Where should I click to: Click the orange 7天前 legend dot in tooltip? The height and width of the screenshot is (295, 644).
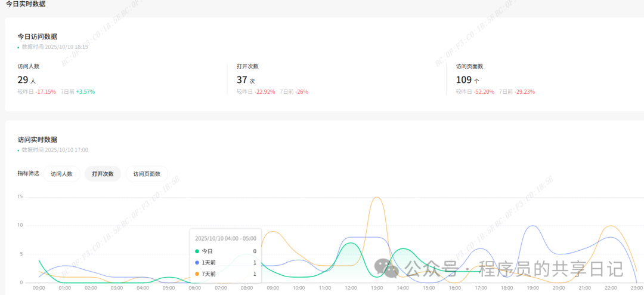click(197, 274)
